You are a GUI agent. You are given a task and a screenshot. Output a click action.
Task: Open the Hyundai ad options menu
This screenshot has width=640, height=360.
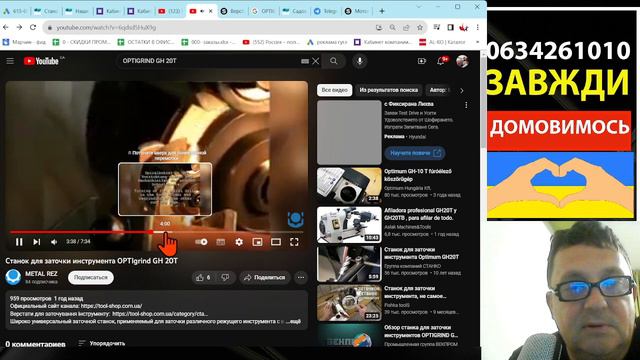pyautogui.click(x=466, y=105)
